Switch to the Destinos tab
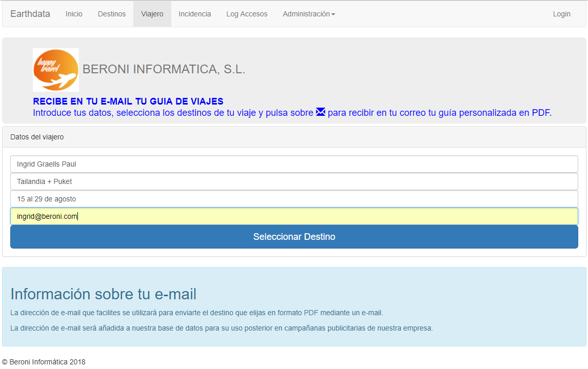 coord(111,14)
